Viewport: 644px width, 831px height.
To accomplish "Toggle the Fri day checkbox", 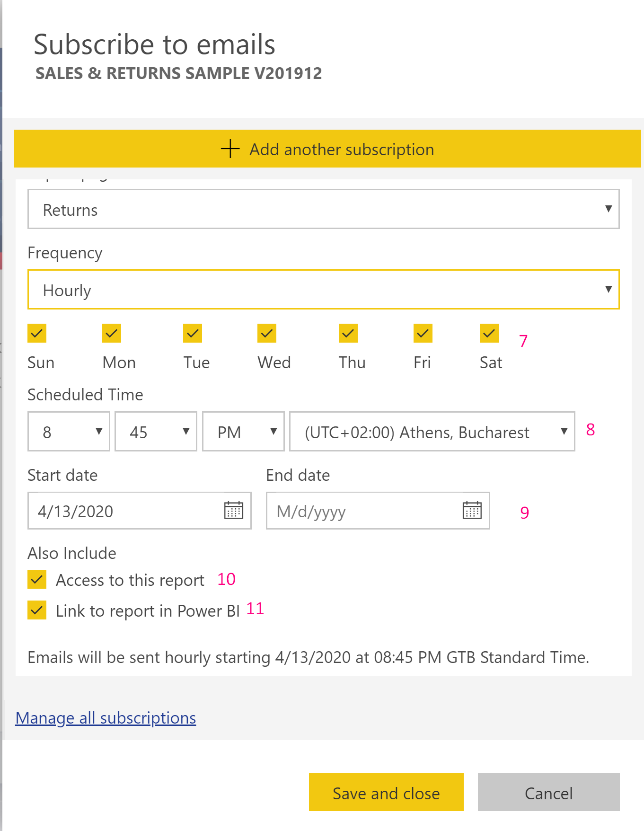I will [x=423, y=333].
